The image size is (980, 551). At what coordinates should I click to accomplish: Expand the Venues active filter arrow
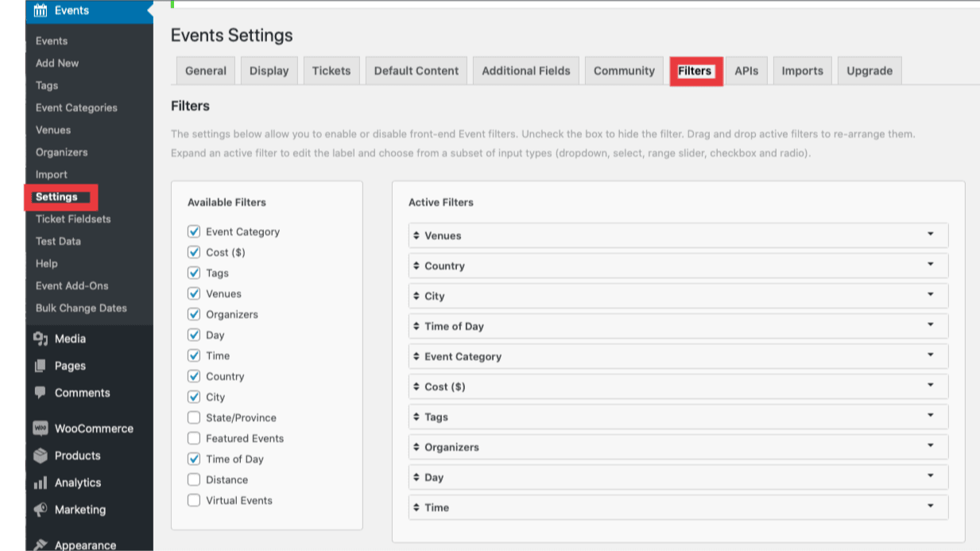tap(931, 235)
